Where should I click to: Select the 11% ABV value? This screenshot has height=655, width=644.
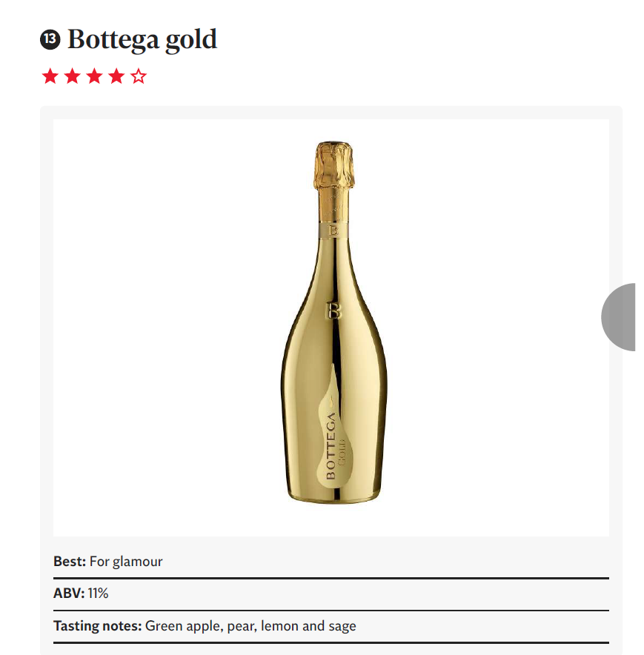coord(99,594)
